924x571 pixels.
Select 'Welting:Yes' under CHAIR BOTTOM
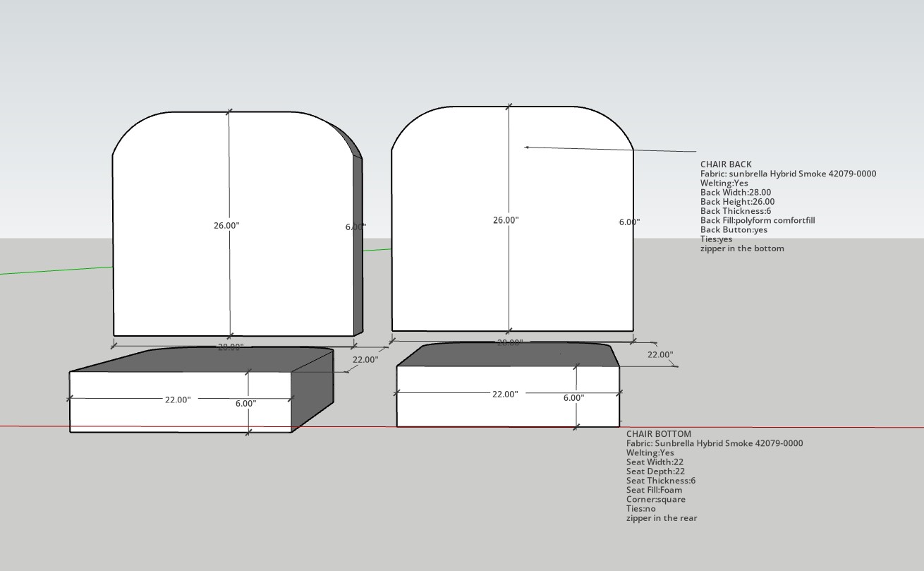pyautogui.click(x=650, y=452)
